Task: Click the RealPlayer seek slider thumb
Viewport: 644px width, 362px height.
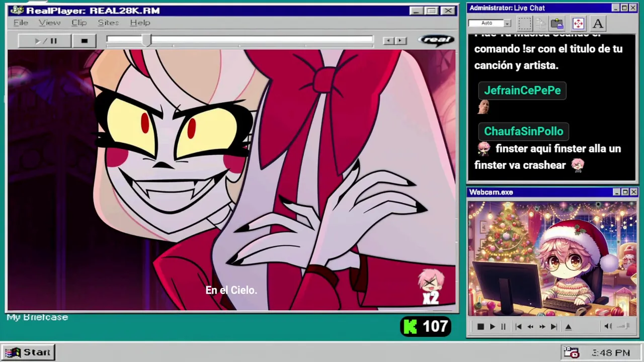Action: tap(146, 41)
